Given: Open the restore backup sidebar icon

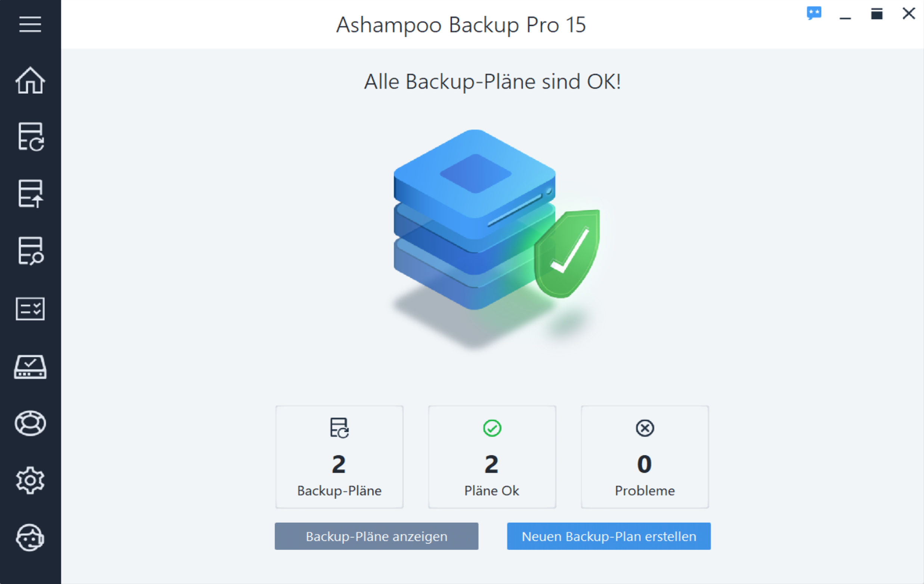Looking at the screenshot, I should (x=30, y=194).
